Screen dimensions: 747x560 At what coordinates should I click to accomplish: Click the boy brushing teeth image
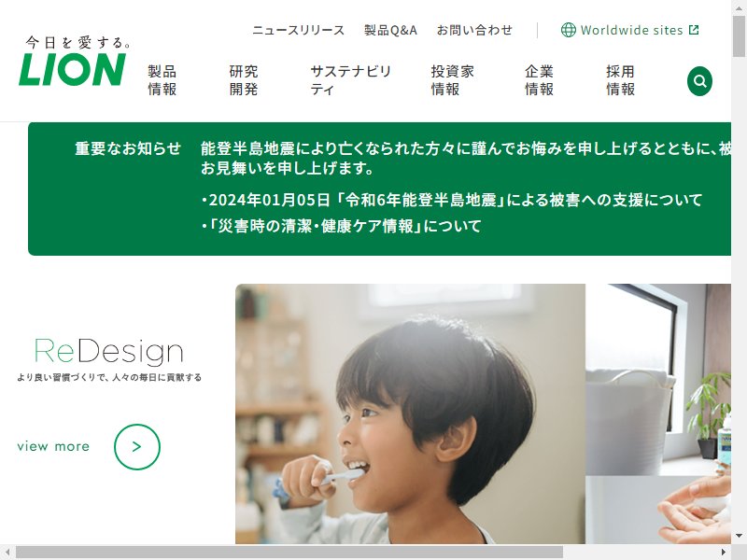(410, 413)
